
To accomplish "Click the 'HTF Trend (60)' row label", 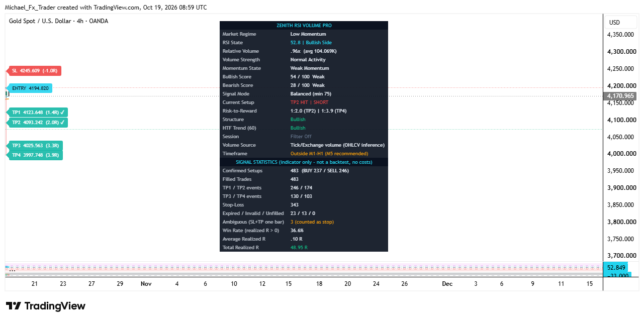I will [239, 128].
